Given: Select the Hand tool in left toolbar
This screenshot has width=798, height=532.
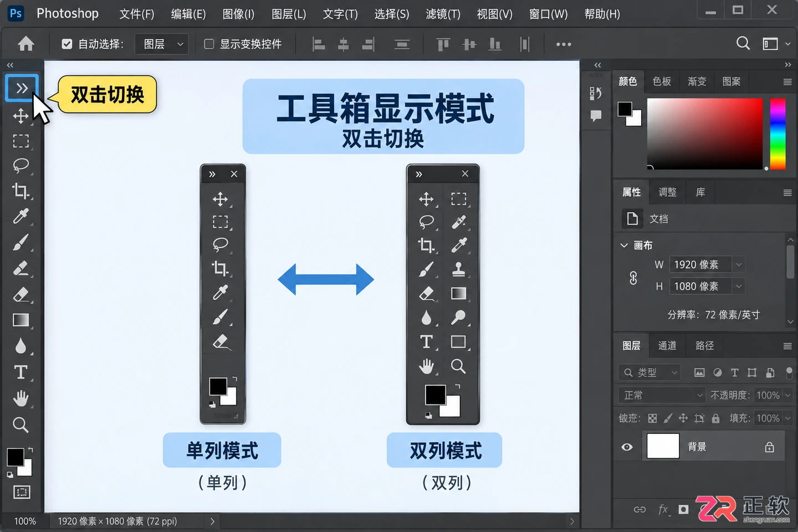Looking at the screenshot, I should pos(21,398).
